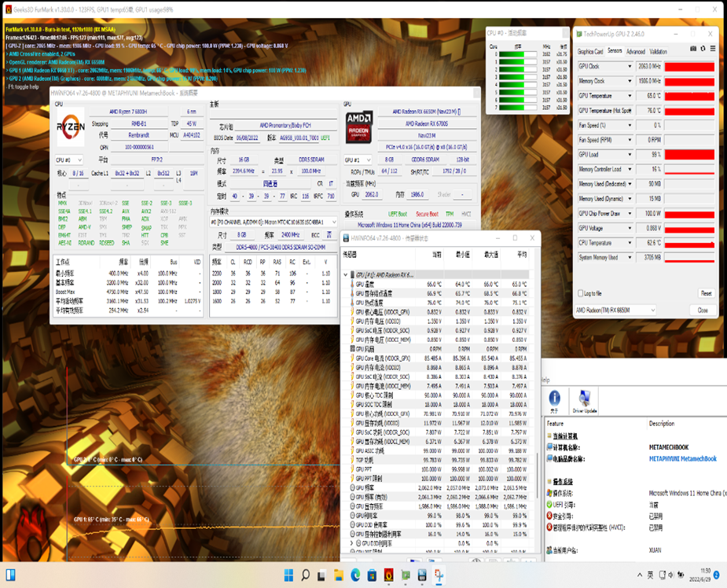Open the Widgets panel on the taskbar
Viewport: 727px width, 588px height.
[x=11, y=575]
